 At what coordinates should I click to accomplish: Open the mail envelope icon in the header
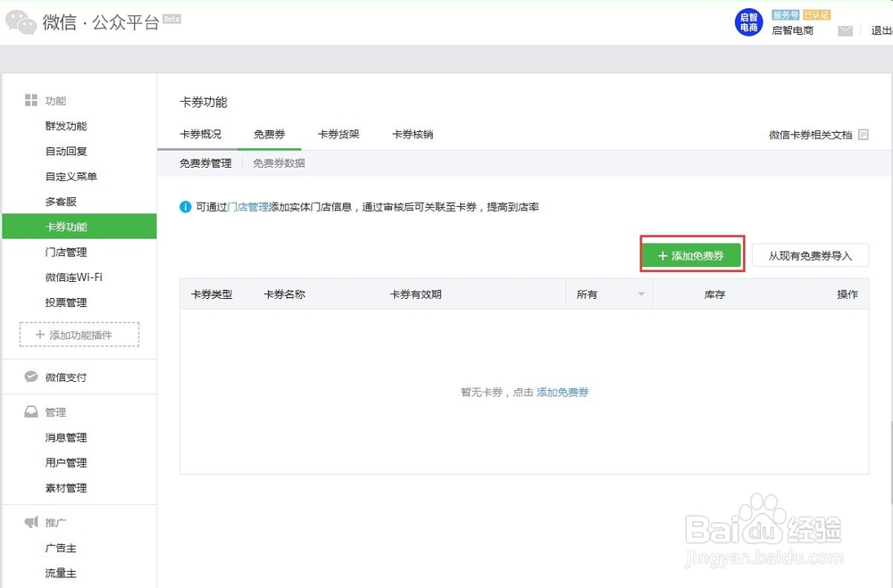coord(845,29)
